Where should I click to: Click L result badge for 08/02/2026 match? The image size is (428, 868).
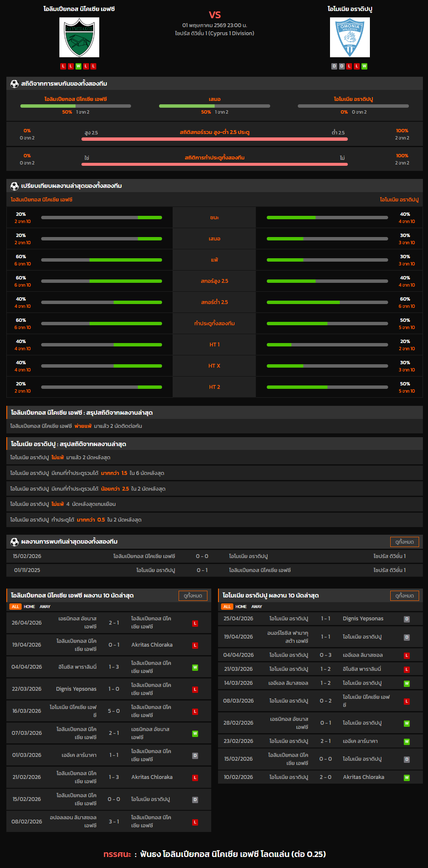[195, 822]
